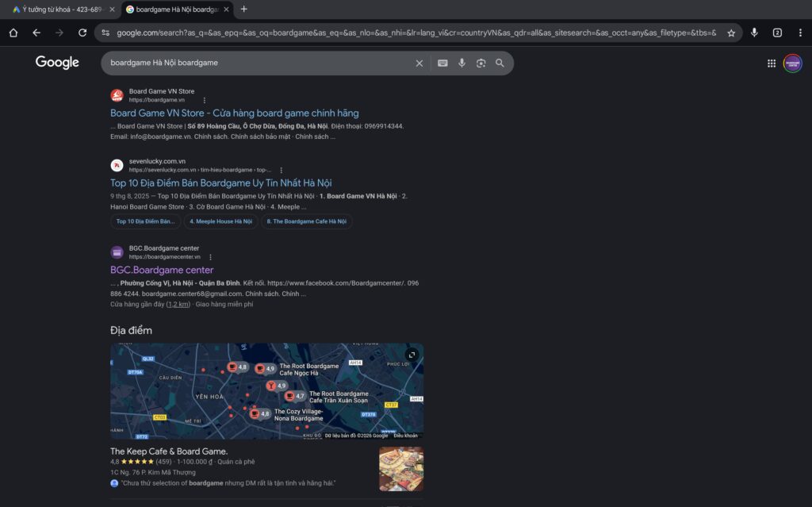
Task: Open the Google apps grid
Action: tap(772, 63)
